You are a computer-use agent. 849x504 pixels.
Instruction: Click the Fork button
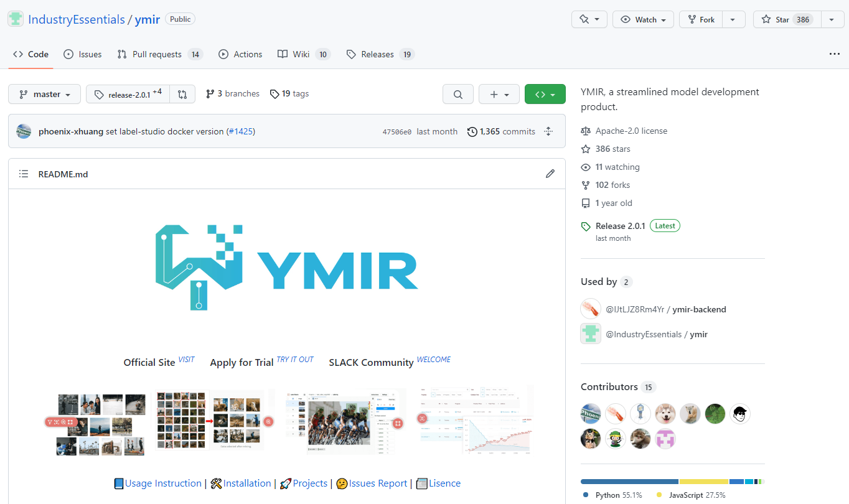click(x=700, y=19)
